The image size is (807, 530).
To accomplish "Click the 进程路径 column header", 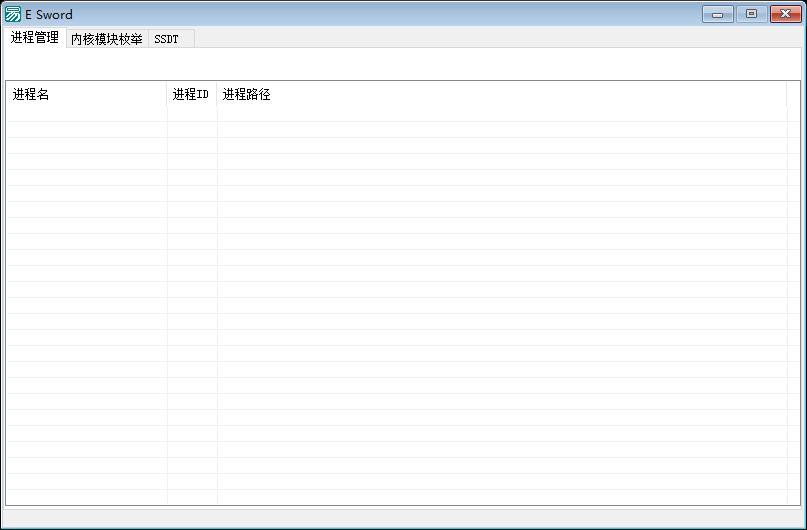I will [x=500, y=95].
